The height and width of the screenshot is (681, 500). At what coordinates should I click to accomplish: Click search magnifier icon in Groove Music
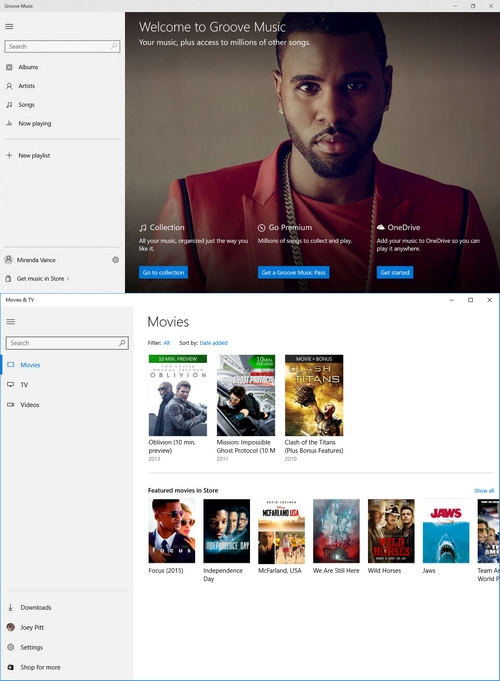point(114,46)
